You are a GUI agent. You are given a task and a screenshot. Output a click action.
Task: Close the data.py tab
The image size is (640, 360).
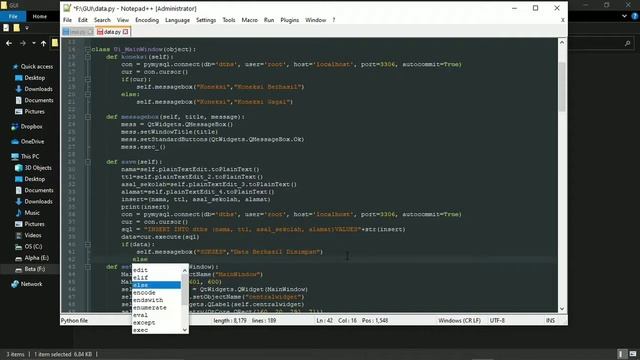126,32
